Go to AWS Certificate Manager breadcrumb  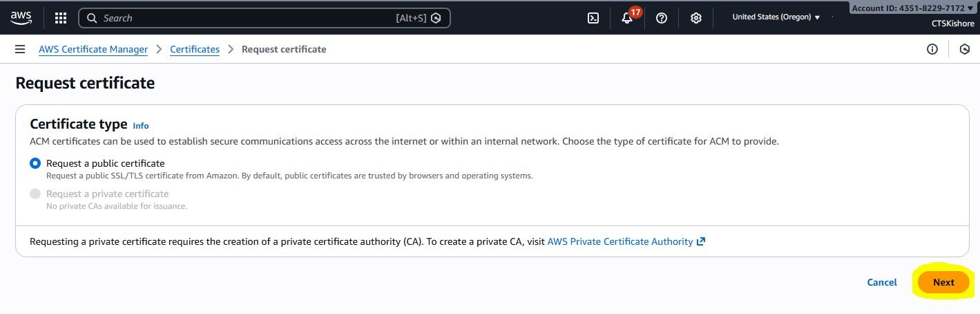93,49
